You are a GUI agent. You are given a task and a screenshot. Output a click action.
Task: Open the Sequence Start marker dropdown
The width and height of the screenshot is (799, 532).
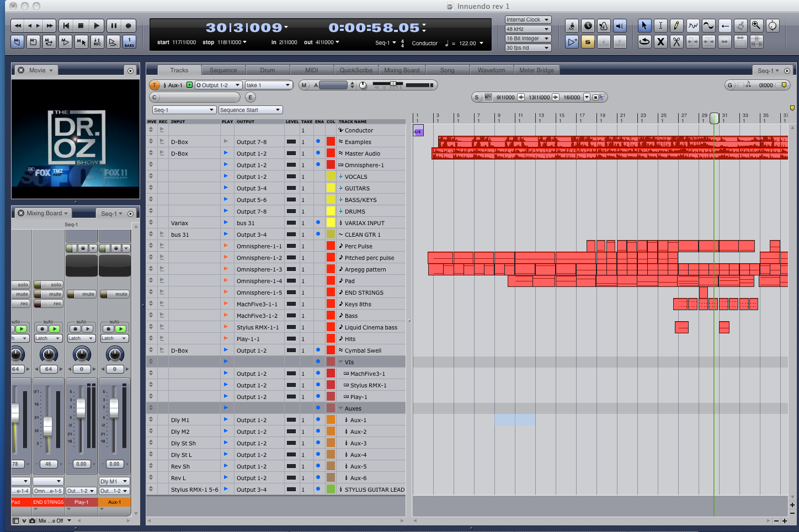(x=251, y=110)
